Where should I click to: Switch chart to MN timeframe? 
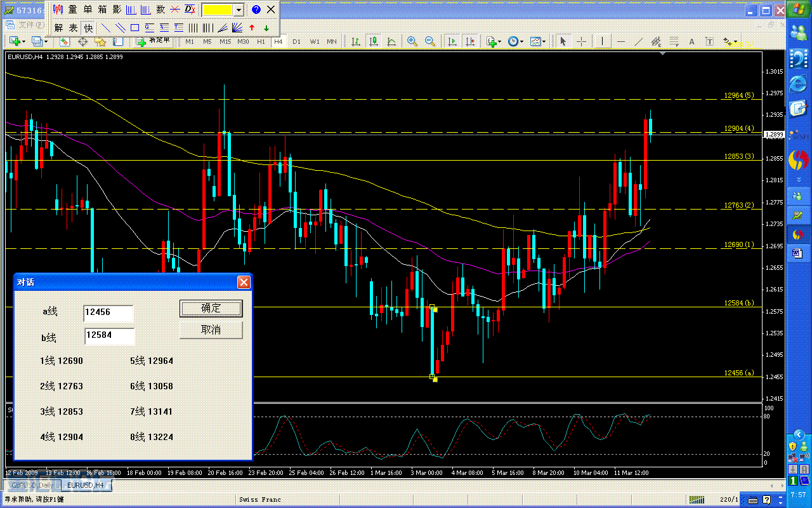pyautogui.click(x=332, y=42)
